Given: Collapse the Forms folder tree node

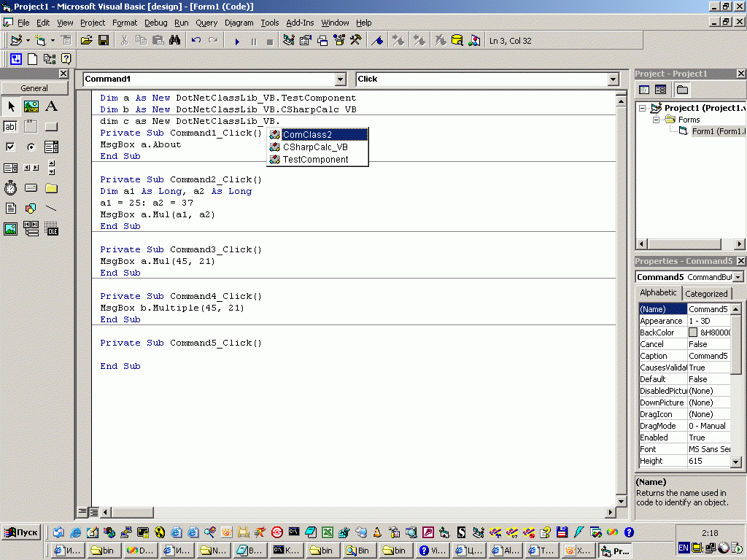Looking at the screenshot, I should coord(656,120).
